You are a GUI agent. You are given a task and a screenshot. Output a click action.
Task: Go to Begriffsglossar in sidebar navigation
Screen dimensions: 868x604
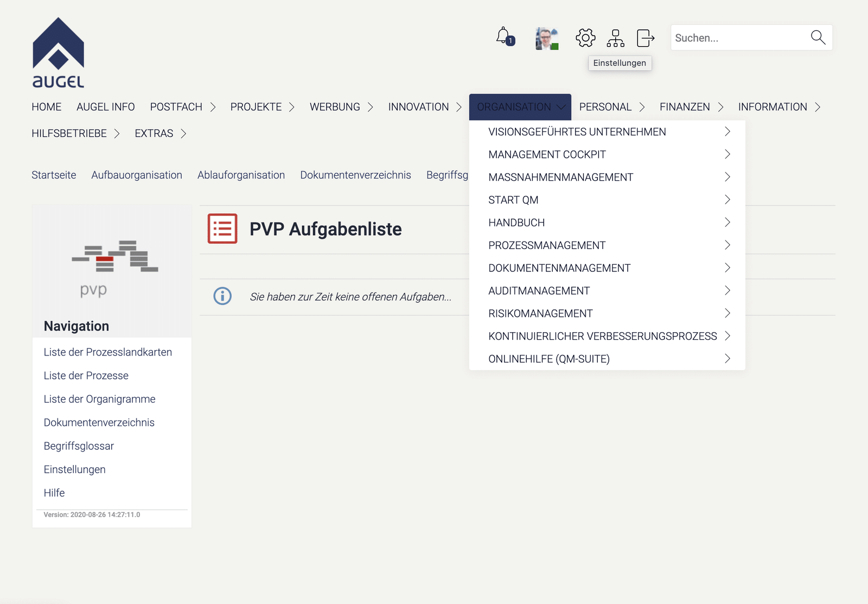coord(79,446)
